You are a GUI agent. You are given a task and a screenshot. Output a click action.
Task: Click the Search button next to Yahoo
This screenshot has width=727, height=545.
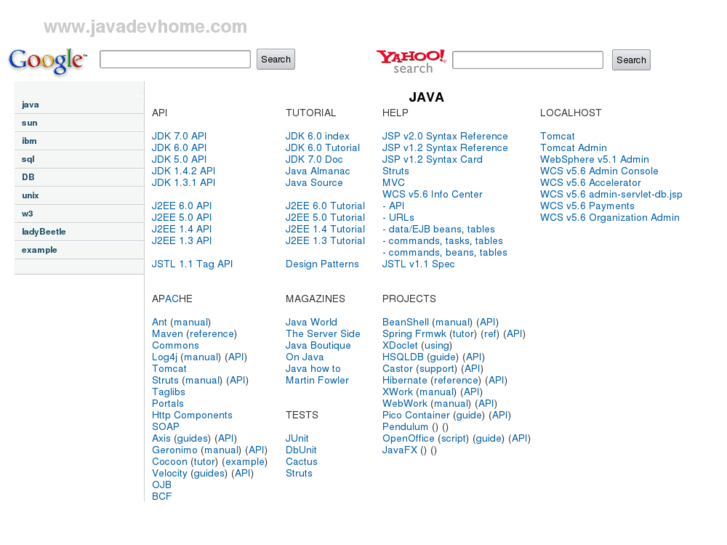pos(631,60)
